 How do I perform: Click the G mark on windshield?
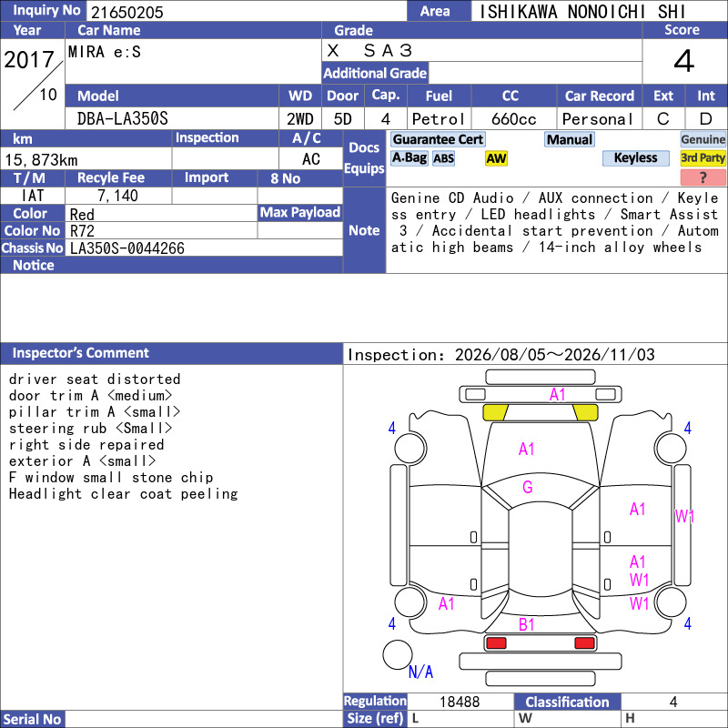click(528, 487)
